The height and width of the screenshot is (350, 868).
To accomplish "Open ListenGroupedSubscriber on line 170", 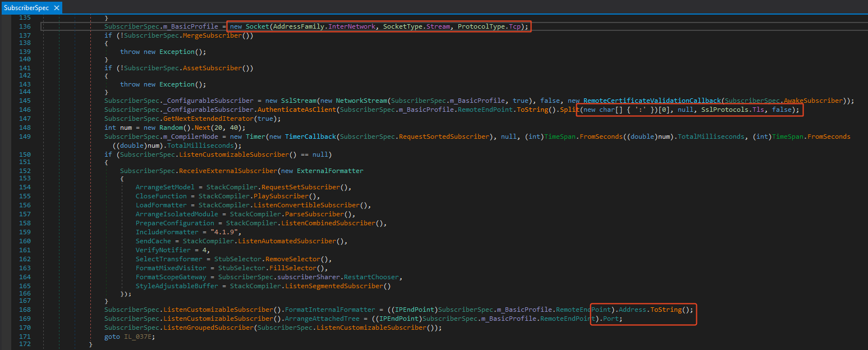I will click(x=209, y=328).
